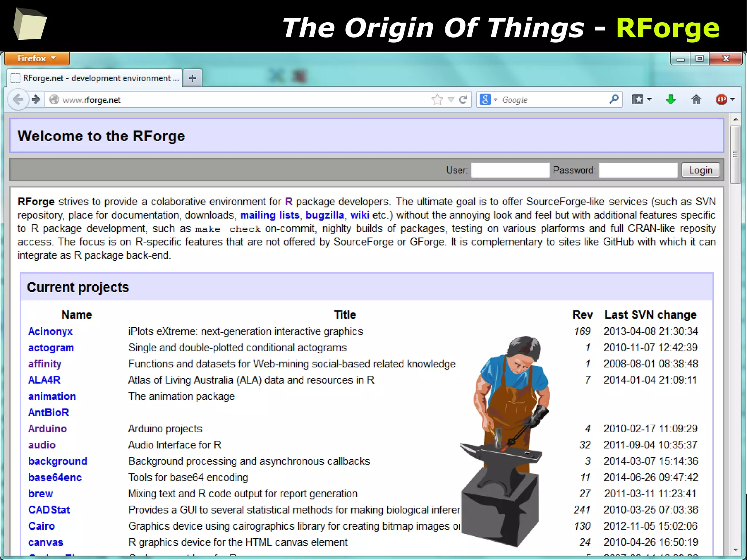This screenshot has width=747, height=560.
Task: Open the URL history dropdown arrow
Action: coord(451,100)
